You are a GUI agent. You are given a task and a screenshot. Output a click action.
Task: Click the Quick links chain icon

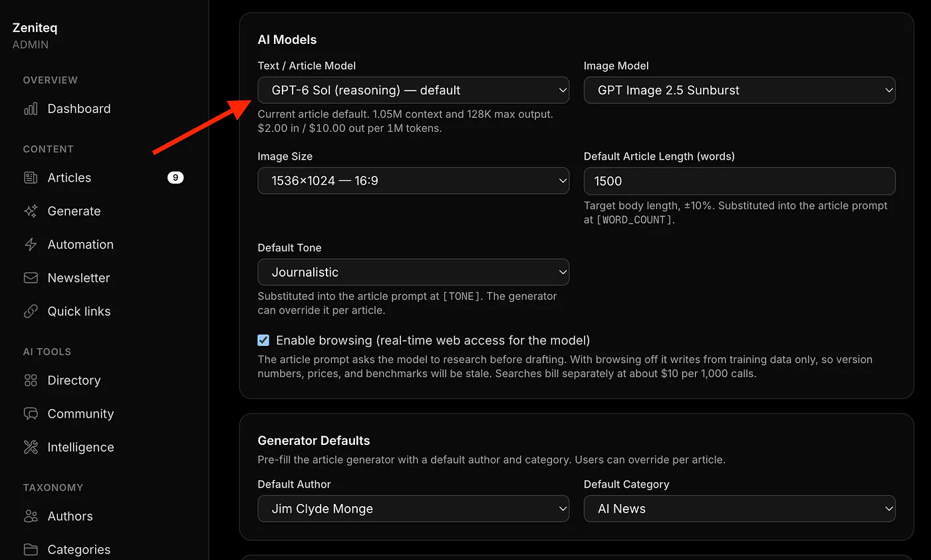tap(31, 311)
